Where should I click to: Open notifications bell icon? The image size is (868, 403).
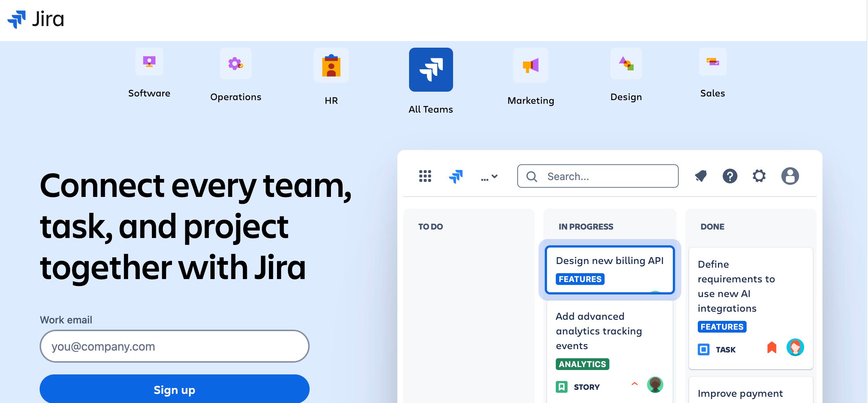(701, 176)
